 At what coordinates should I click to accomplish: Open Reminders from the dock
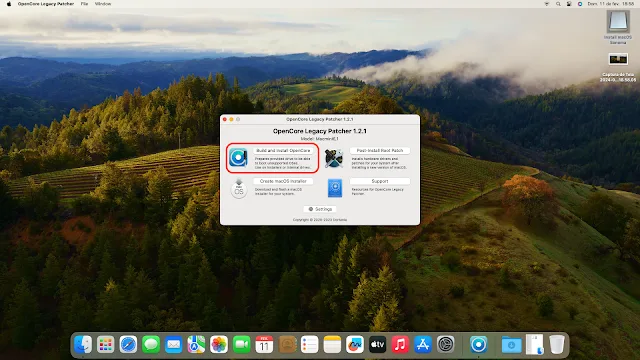pos(309,344)
